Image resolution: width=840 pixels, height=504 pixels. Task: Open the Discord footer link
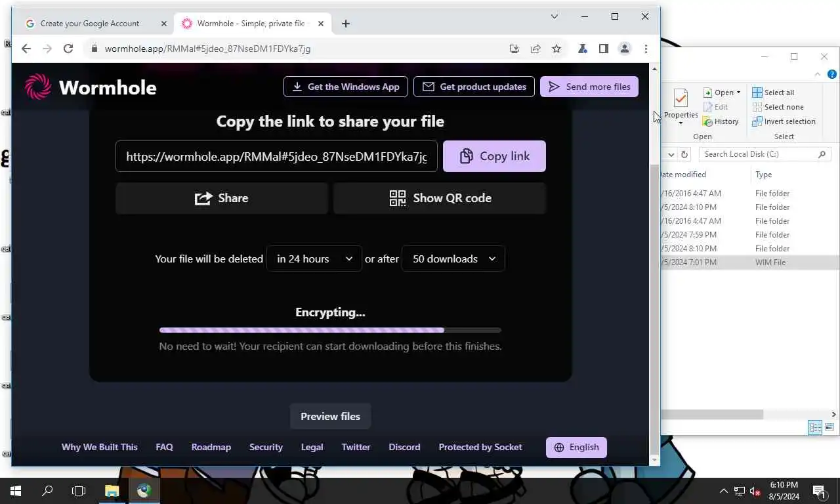click(x=404, y=447)
